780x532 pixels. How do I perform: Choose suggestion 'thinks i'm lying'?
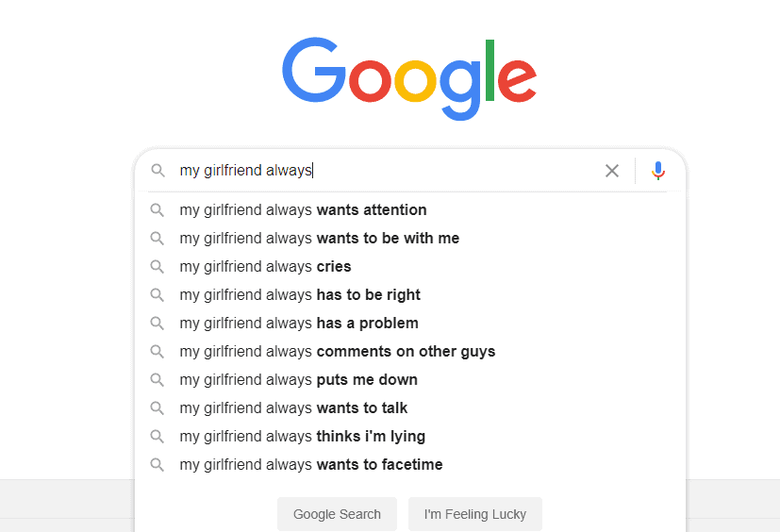tap(302, 437)
